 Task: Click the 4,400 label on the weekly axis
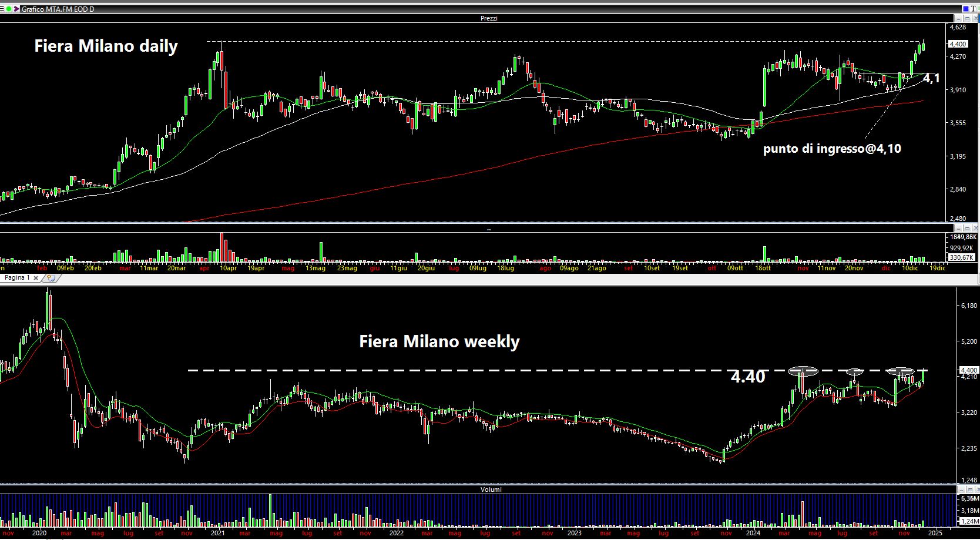969,370
